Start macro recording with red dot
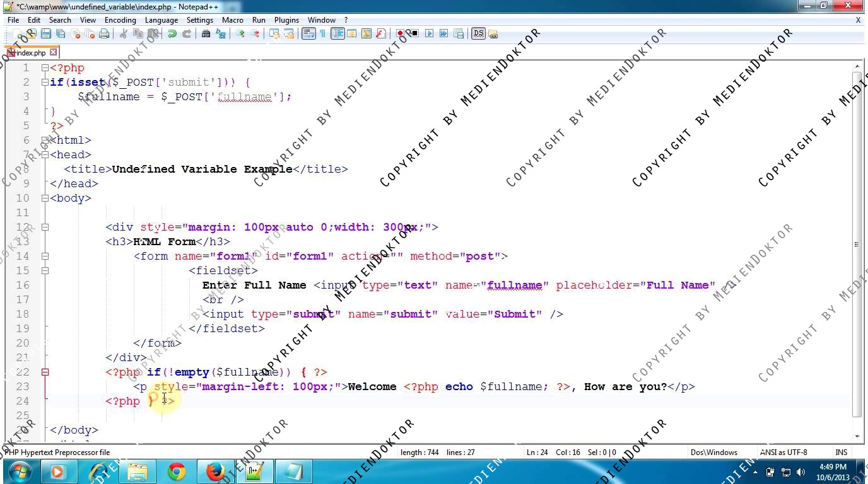 coord(400,33)
